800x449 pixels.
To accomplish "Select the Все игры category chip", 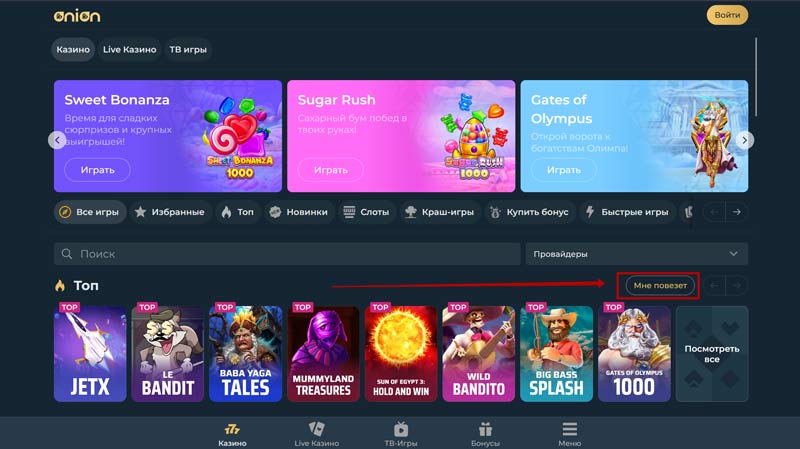I will click(90, 212).
